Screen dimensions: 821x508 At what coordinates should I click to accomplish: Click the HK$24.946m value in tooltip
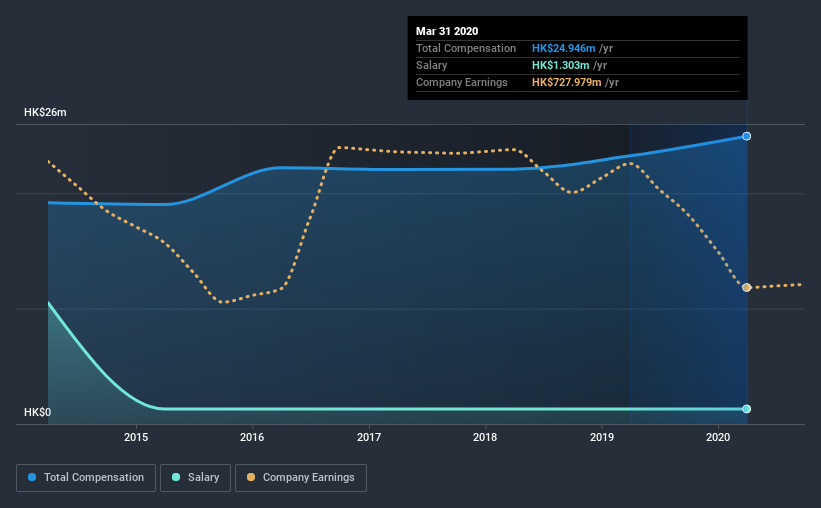pyautogui.click(x=563, y=48)
